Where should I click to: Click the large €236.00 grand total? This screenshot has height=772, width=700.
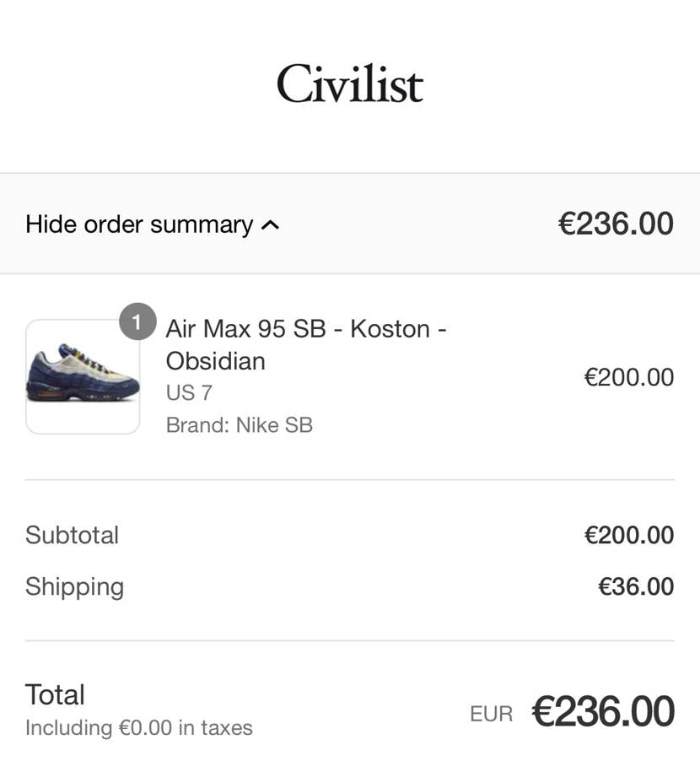pos(603,712)
